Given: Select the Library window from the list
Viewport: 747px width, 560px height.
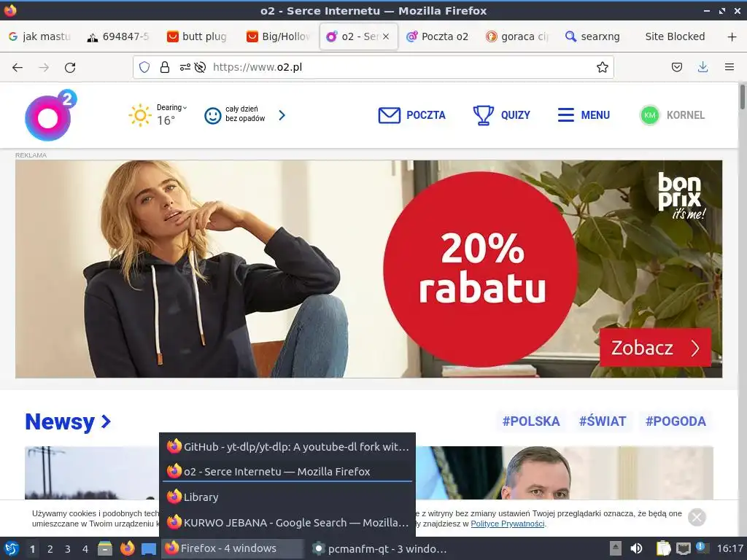Looking at the screenshot, I should tap(287, 497).
